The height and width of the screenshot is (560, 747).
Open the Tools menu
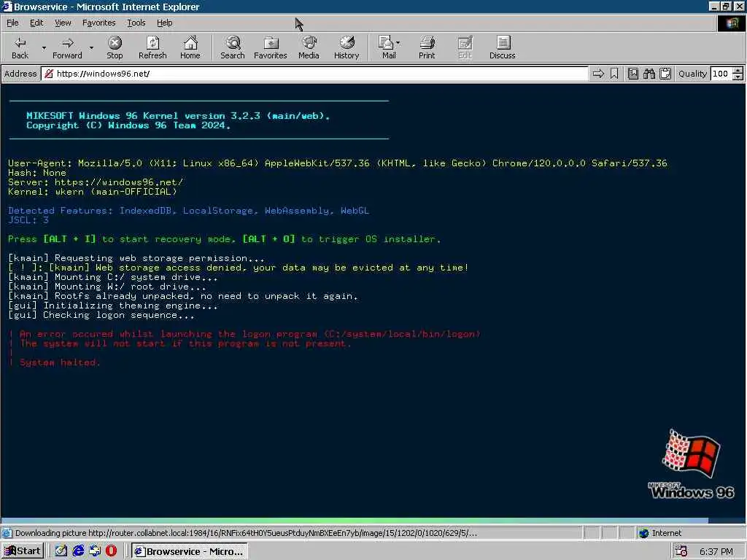(136, 23)
